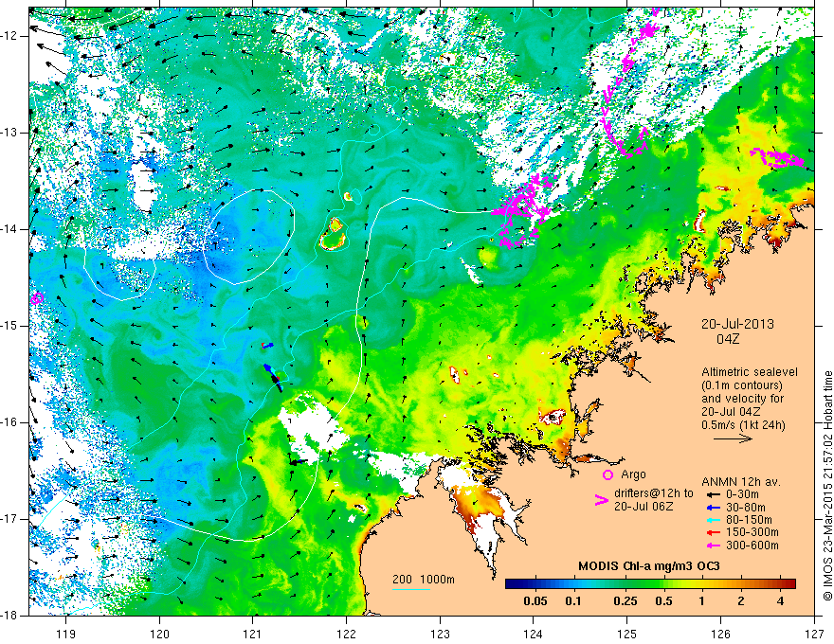This screenshot has width=834, height=644.
Task: Click the '121' longitude axis label
Action: [x=253, y=634]
